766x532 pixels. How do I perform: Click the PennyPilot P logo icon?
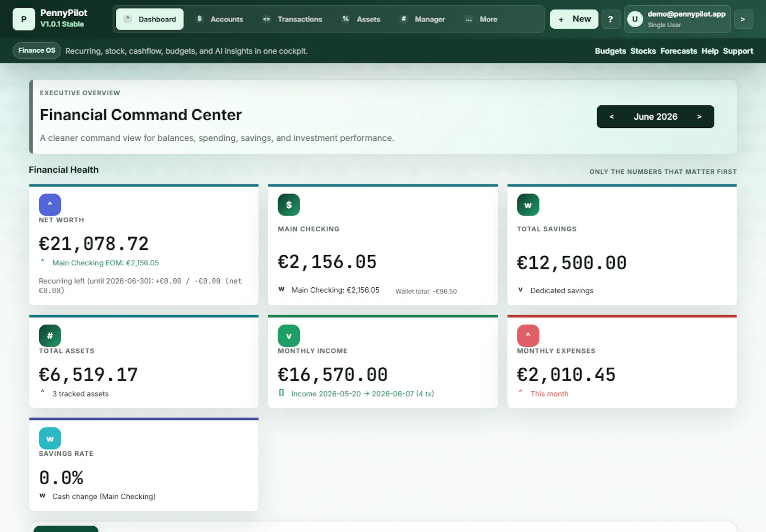pyautogui.click(x=23, y=19)
